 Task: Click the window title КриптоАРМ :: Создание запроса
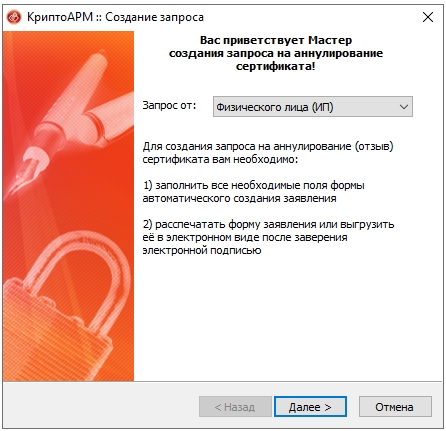115,17
